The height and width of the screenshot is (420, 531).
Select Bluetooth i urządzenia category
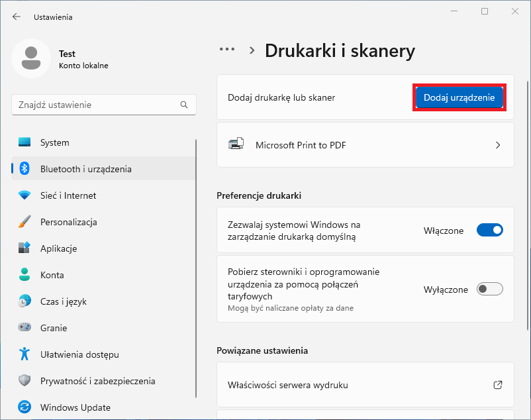pyautogui.click(x=103, y=168)
